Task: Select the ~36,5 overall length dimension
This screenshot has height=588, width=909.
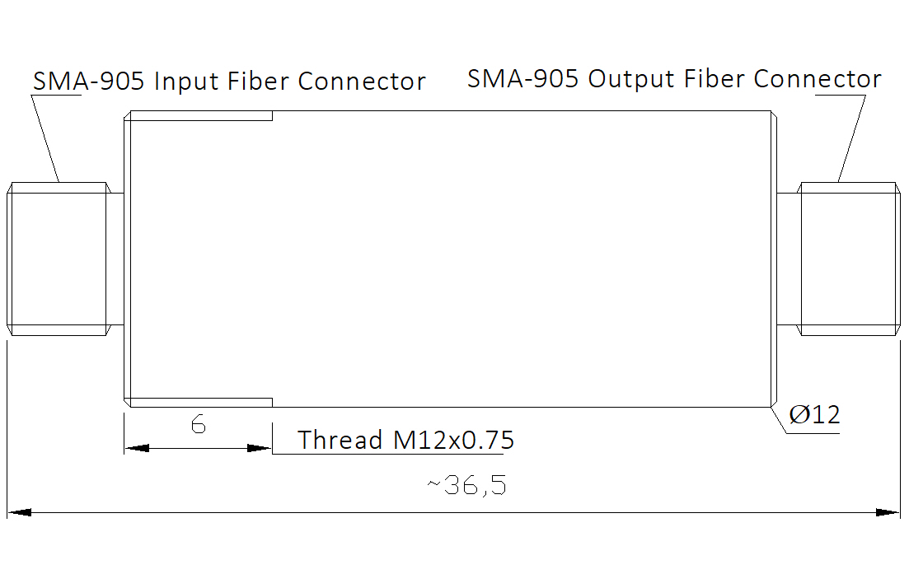Action: tap(466, 485)
